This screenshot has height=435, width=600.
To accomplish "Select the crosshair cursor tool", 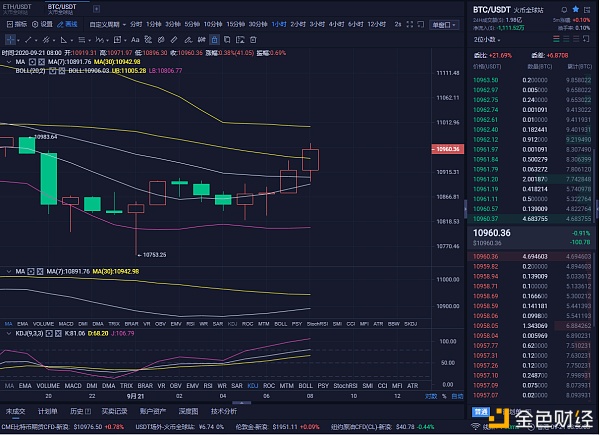I will click(x=10, y=39).
